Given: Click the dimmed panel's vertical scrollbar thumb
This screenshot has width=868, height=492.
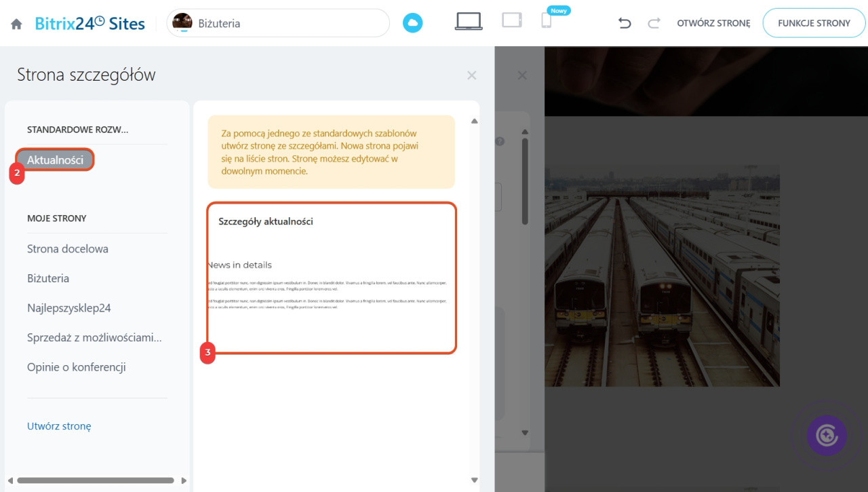Looking at the screenshot, I should [x=525, y=181].
